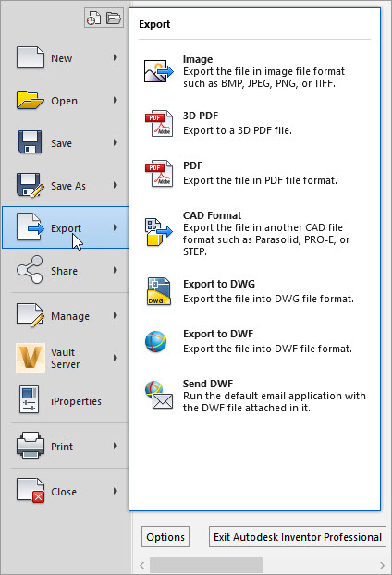Viewport: 392px width, 575px height.
Task: Choose the Send DWF title
Action: 208,384
